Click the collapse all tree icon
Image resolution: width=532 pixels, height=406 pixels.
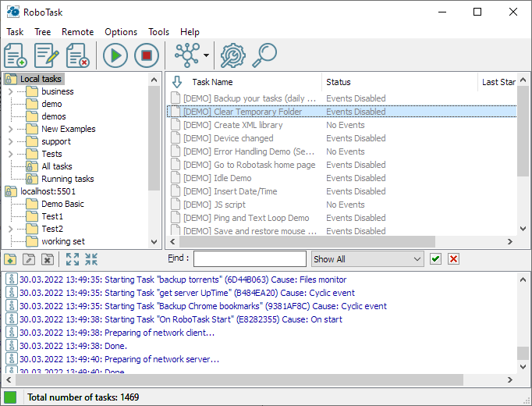(91, 259)
